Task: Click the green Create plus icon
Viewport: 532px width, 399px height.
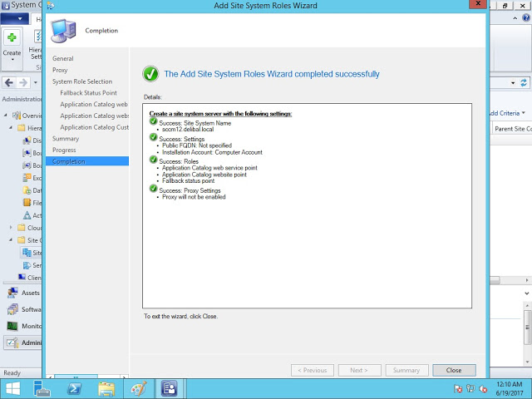Action: click(12, 38)
